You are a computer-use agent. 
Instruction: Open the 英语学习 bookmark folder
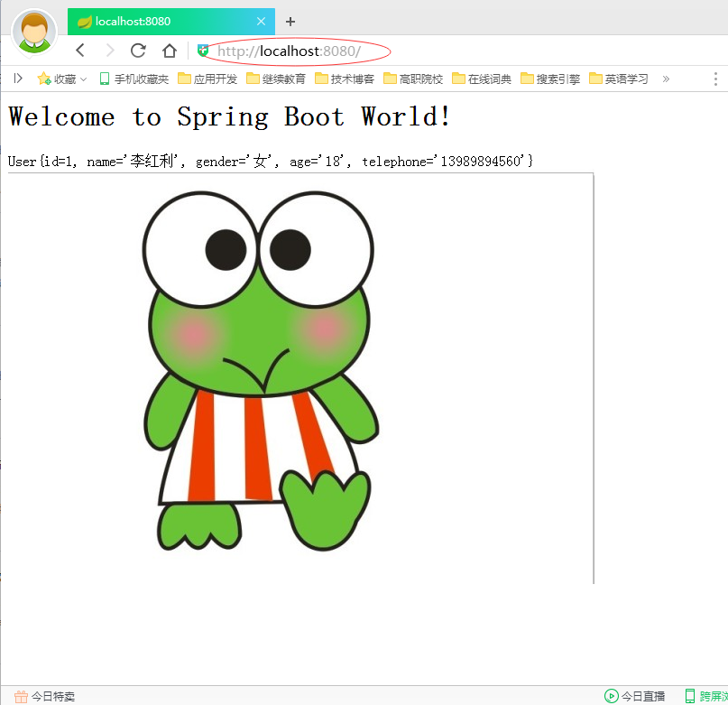(619, 79)
